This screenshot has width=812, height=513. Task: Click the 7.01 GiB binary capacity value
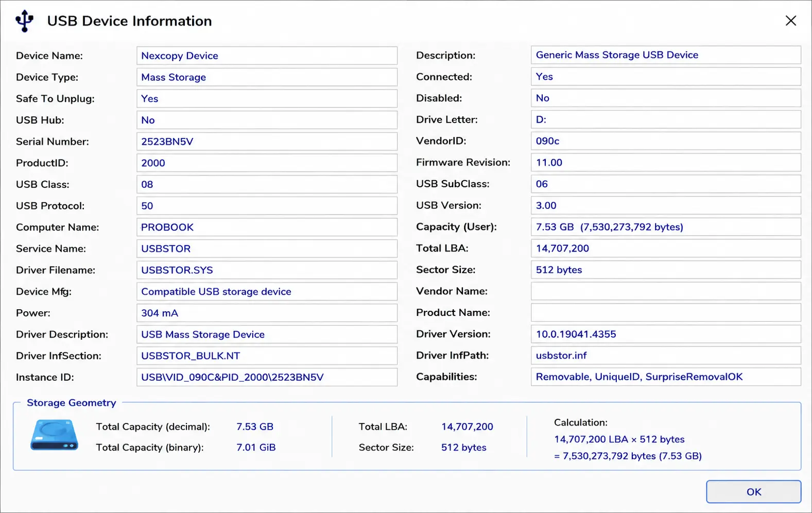click(x=256, y=447)
